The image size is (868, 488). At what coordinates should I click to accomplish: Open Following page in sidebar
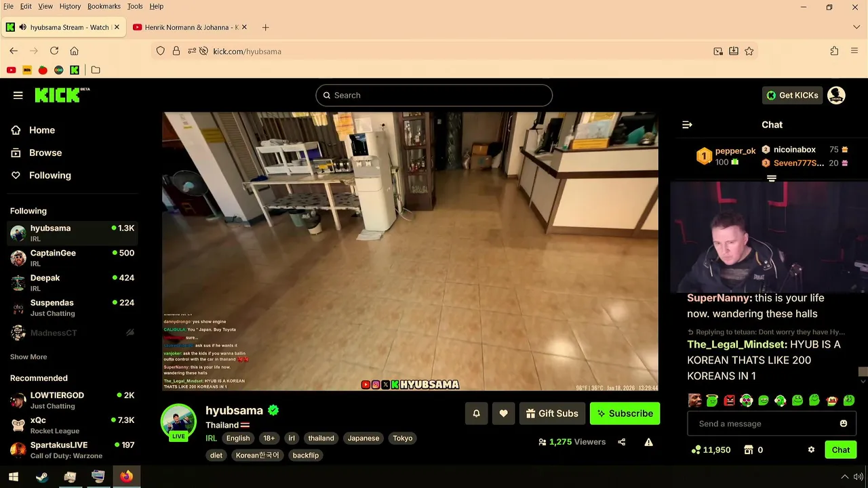click(50, 175)
